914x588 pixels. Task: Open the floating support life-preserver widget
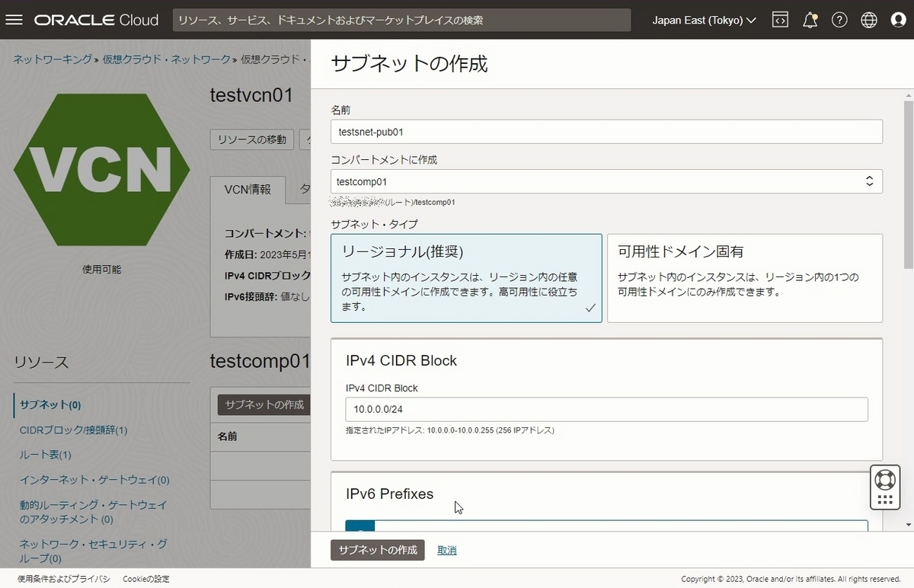(884, 479)
